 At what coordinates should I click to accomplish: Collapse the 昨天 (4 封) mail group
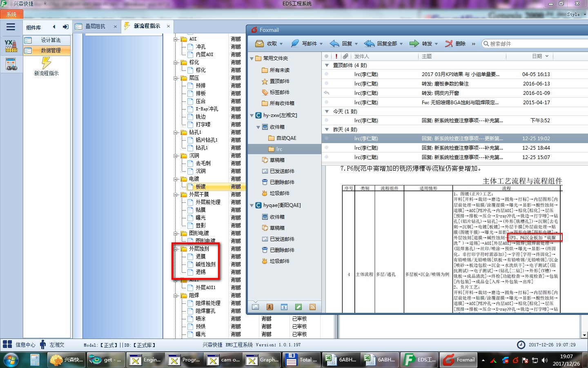tap(327, 130)
